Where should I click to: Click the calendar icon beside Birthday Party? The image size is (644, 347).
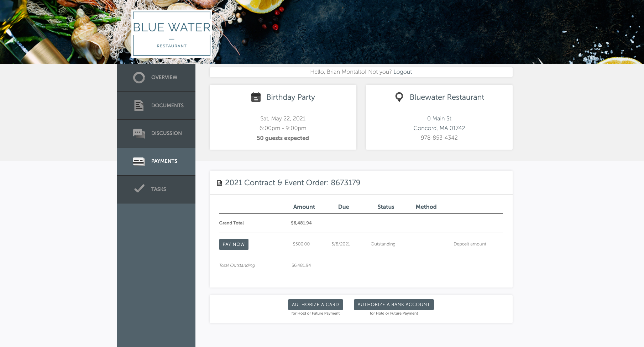point(256,97)
